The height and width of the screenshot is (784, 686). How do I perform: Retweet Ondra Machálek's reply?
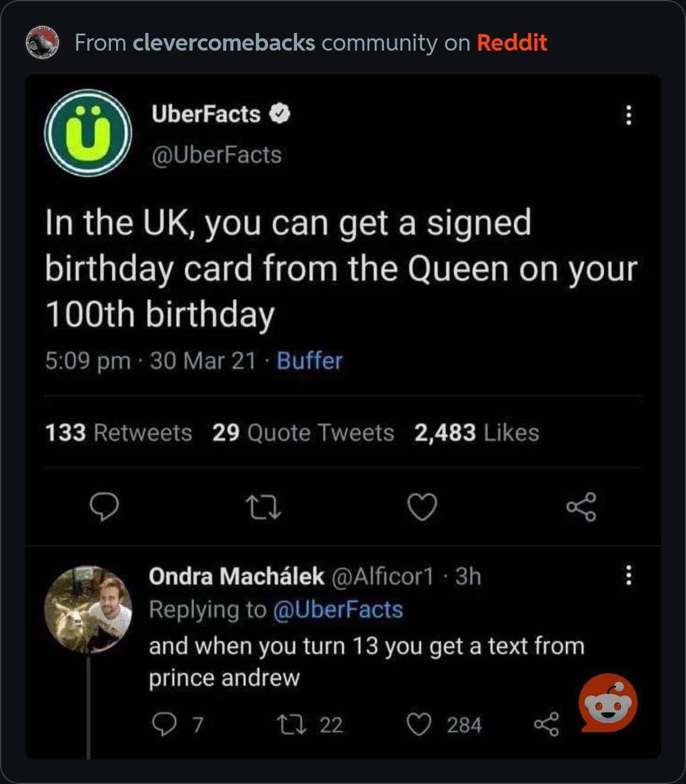click(291, 725)
